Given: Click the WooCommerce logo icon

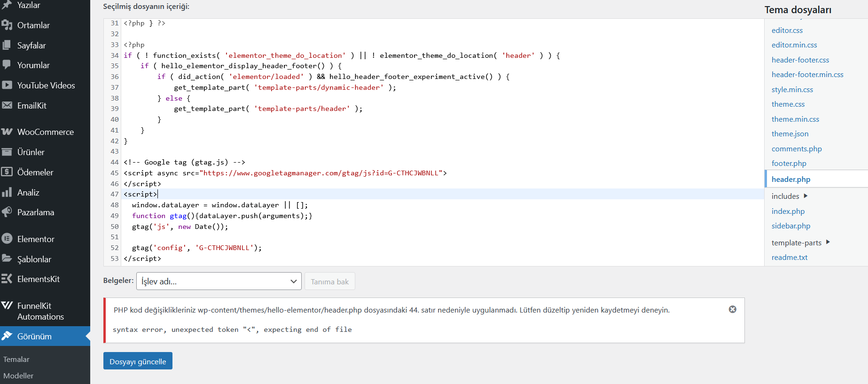Looking at the screenshot, I should click(7, 132).
